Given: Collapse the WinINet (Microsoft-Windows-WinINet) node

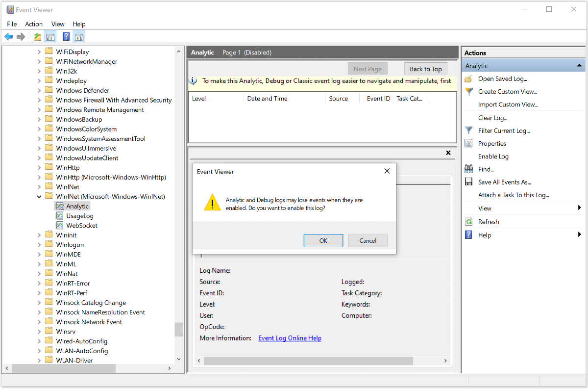Looking at the screenshot, I should pyautogui.click(x=39, y=197).
